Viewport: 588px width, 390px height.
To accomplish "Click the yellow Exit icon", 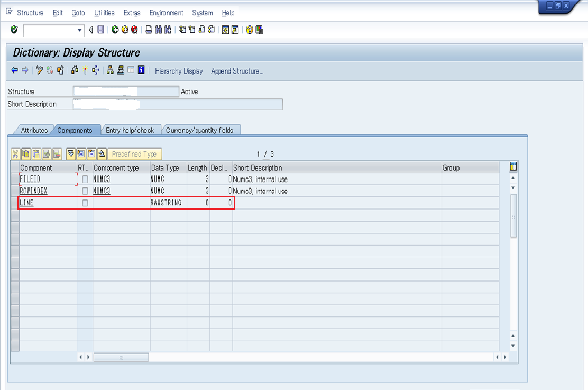I will tap(125, 30).
